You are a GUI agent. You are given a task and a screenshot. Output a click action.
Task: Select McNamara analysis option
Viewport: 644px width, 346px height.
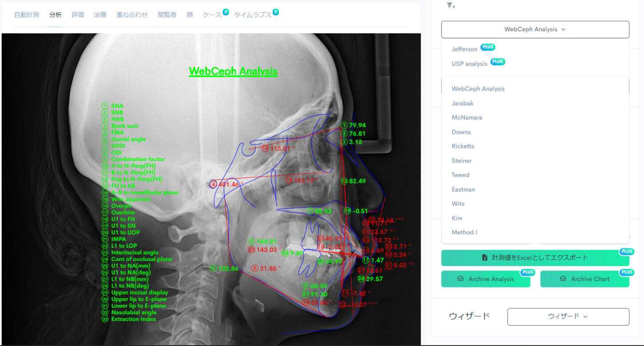[467, 117]
